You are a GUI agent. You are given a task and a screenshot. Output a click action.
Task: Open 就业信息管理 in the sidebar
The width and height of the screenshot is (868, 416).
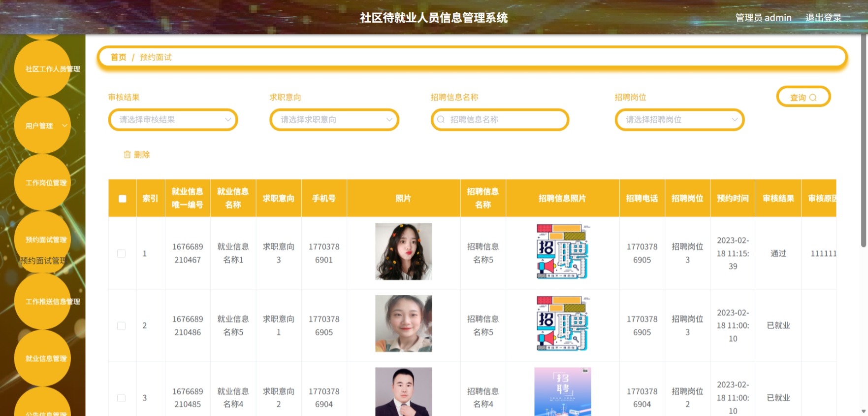coord(42,358)
